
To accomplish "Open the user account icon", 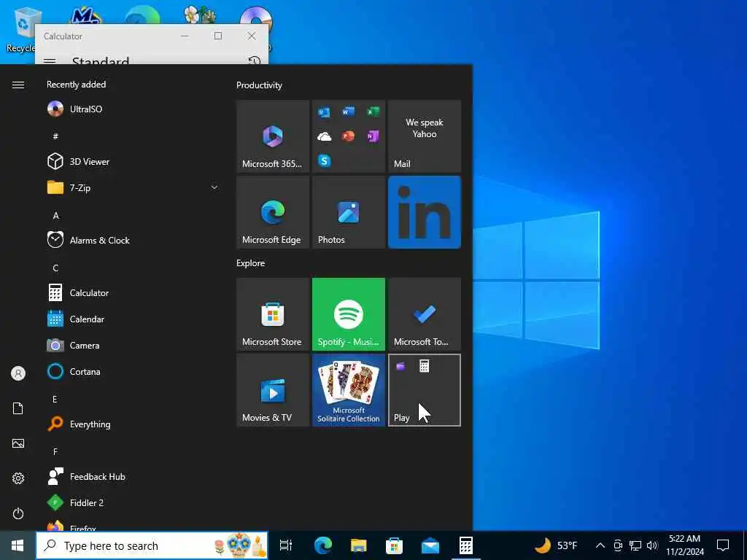I will (18, 373).
